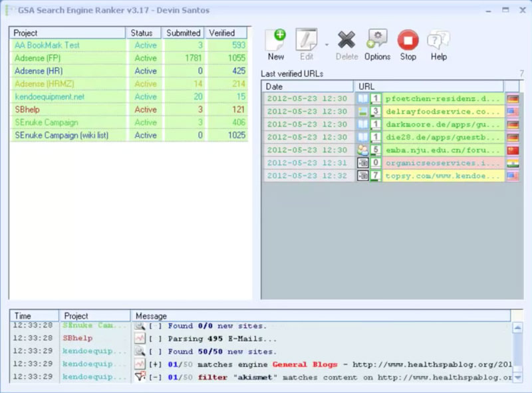
Task: Click the filter icon on the akismet log row
Action: click(140, 377)
